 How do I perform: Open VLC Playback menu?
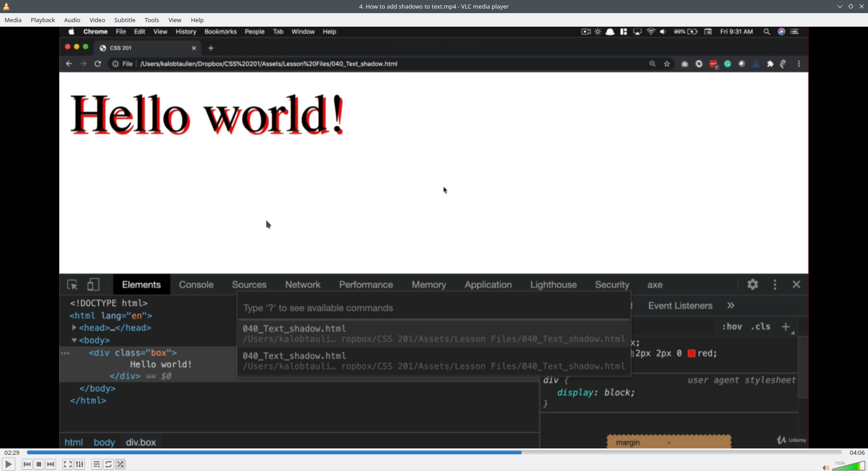click(43, 20)
